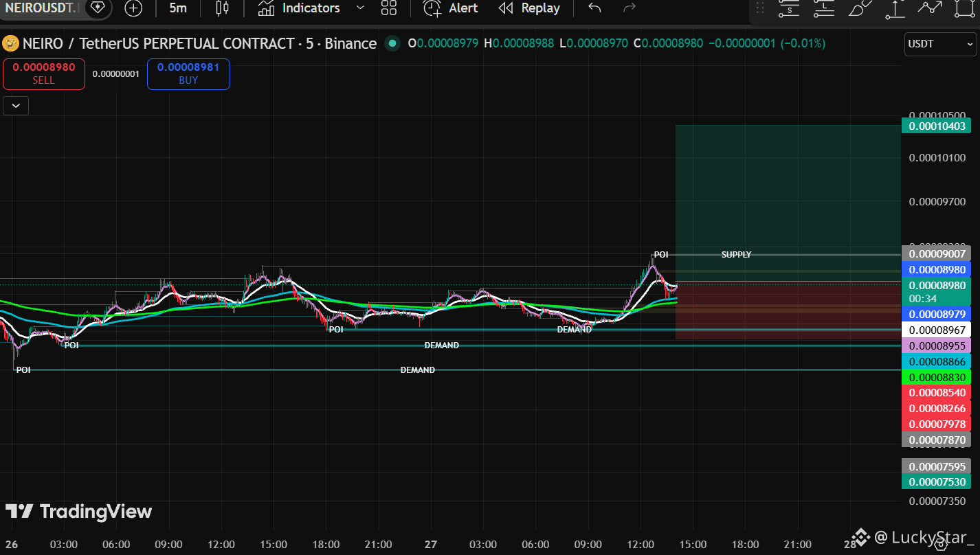980x555 pixels.
Task: Click the red 0.00008266 price label
Action: click(x=937, y=409)
